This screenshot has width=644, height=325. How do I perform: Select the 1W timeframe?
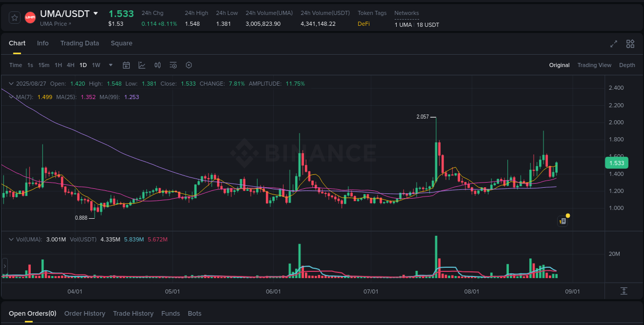click(x=96, y=65)
